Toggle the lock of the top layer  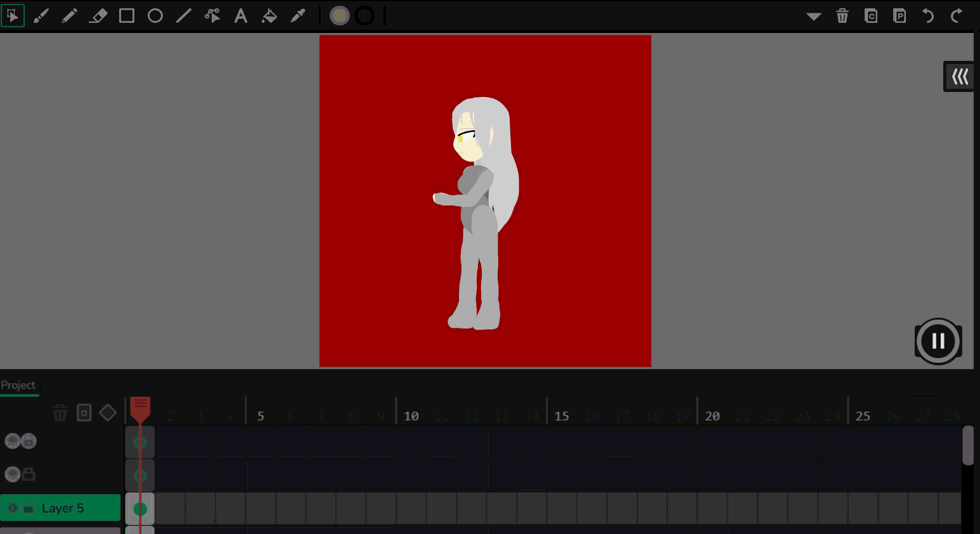[29, 441]
